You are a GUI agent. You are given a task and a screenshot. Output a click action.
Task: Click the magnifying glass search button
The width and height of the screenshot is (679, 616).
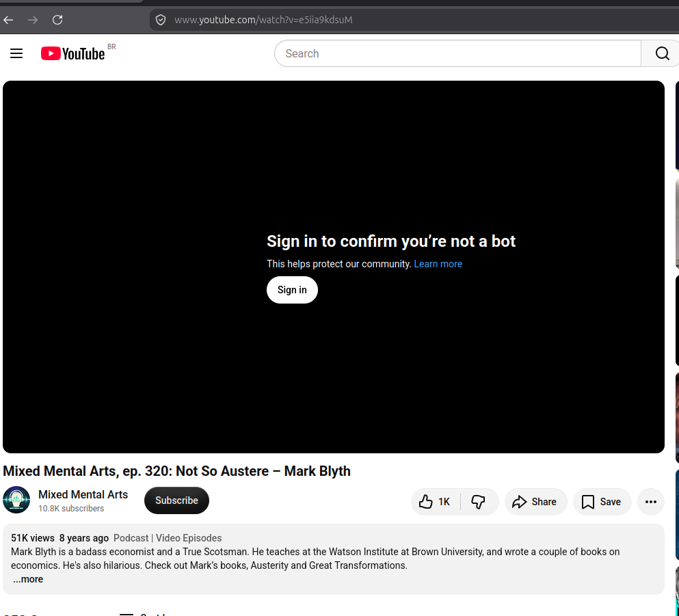[661, 53]
